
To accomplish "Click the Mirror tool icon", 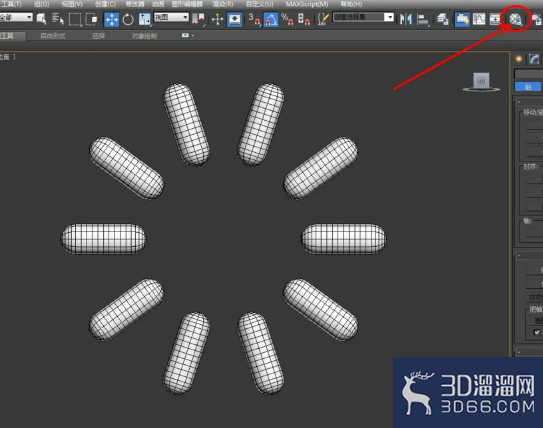I will (x=406, y=19).
